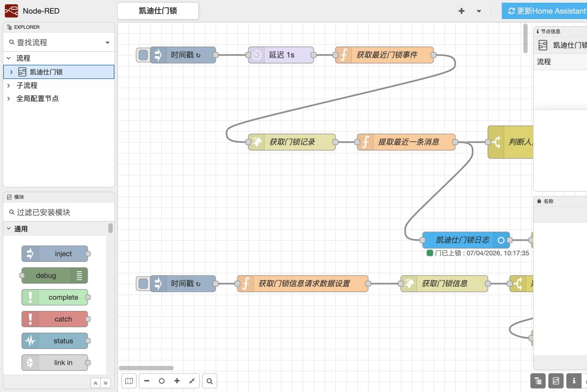Open the 查找流程 search options dropdown

(x=107, y=42)
